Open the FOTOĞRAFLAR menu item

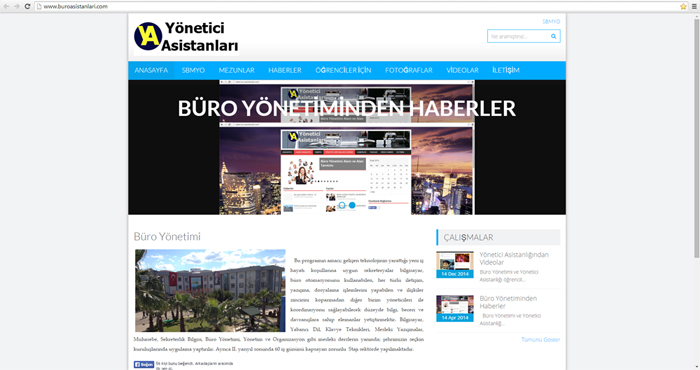409,70
